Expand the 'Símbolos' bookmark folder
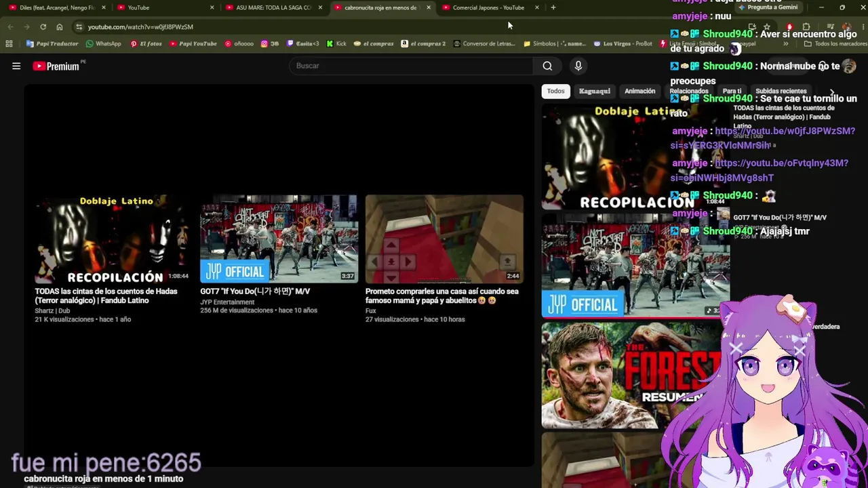Image resolution: width=868 pixels, height=488 pixels. point(555,43)
